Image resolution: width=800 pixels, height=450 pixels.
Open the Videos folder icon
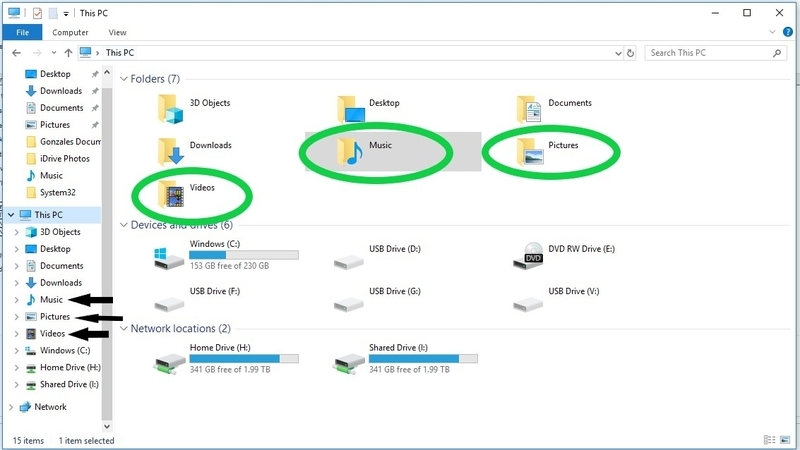[173, 192]
